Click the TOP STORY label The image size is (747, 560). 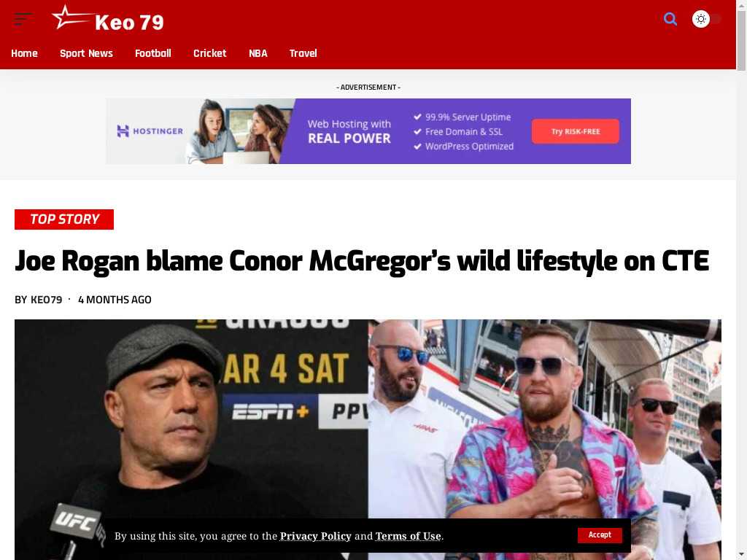click(64, 219)
